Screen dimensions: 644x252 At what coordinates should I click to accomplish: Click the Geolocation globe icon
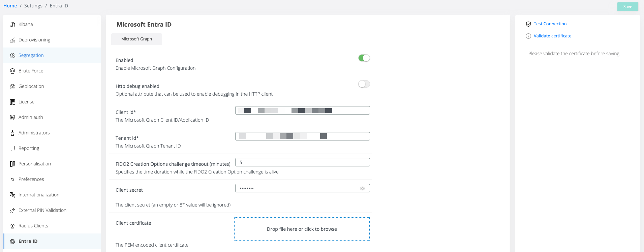(12, 87)
